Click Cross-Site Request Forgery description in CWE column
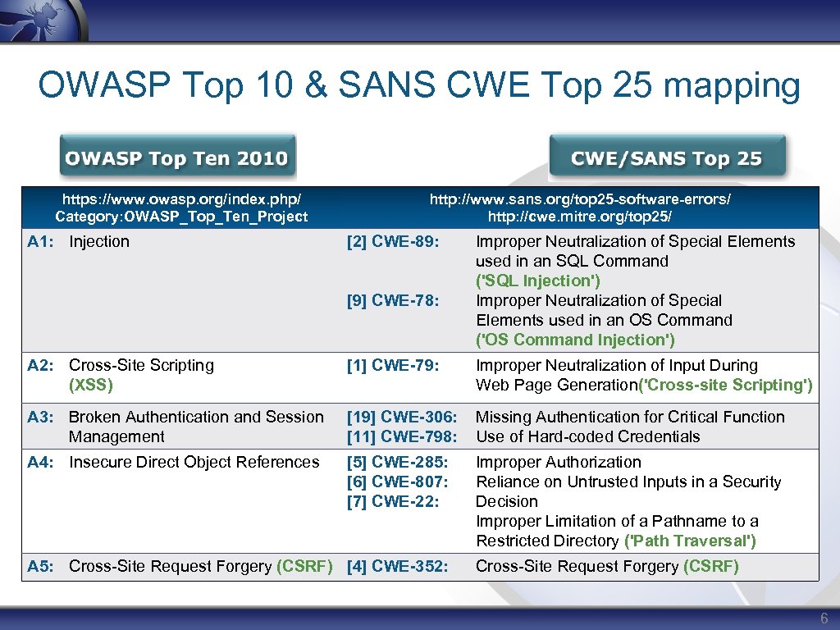The image size is (840, 630). (607, 566)
